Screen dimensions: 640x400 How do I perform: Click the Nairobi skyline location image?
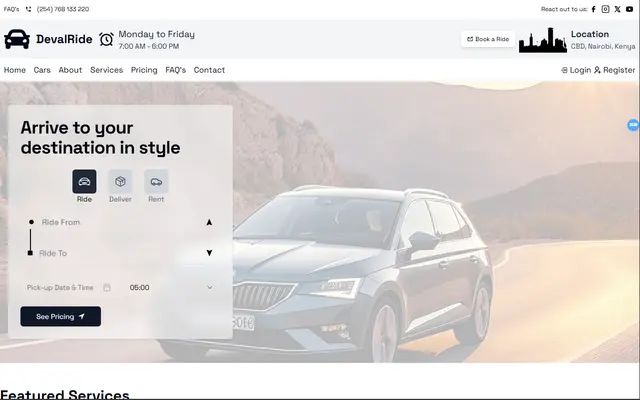point(543,40)
